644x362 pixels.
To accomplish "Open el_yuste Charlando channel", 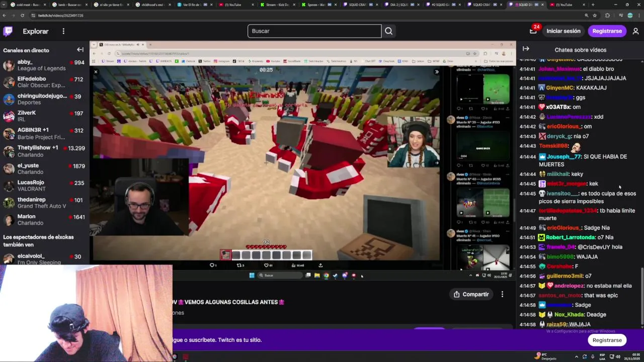I will click(44, 168).
